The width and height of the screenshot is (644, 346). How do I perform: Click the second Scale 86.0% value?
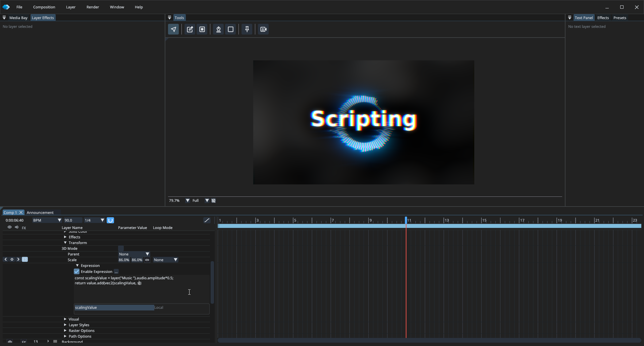(x=137, y=260)
